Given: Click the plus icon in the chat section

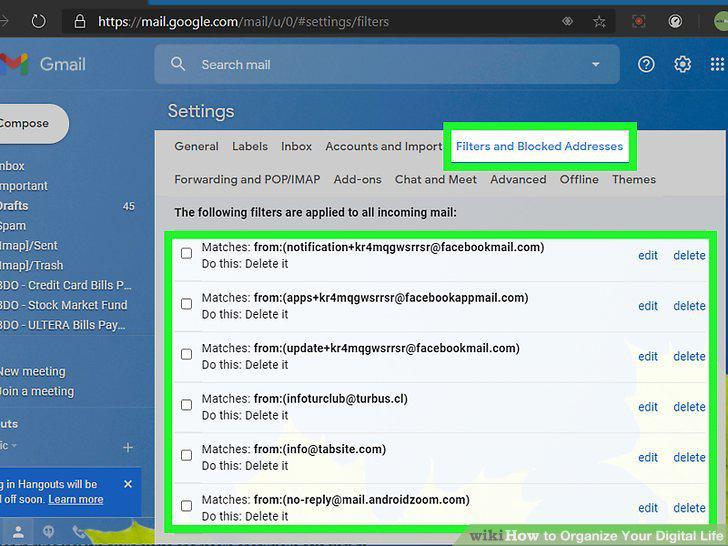Looking at the screenshot, I should point(128,447).
